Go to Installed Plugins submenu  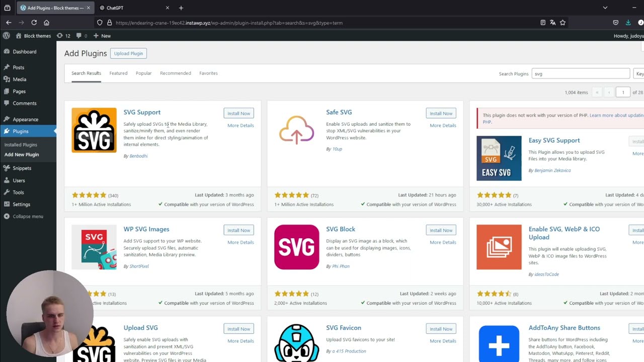[x=21, y=145]
